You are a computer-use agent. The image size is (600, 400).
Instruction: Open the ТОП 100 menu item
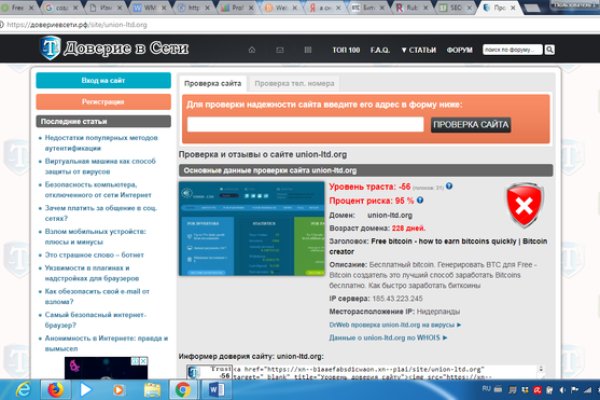coord(346,49)
